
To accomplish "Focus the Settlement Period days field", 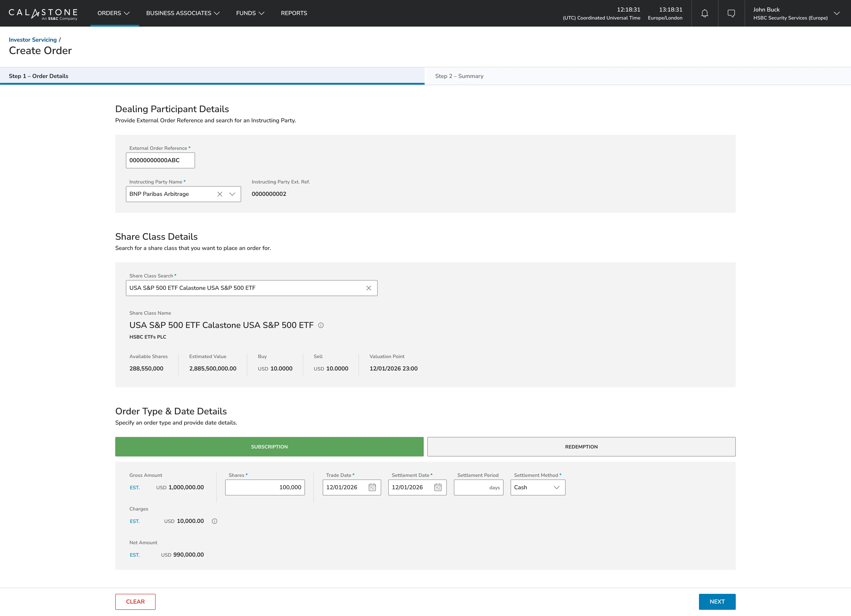I will 478,487.
